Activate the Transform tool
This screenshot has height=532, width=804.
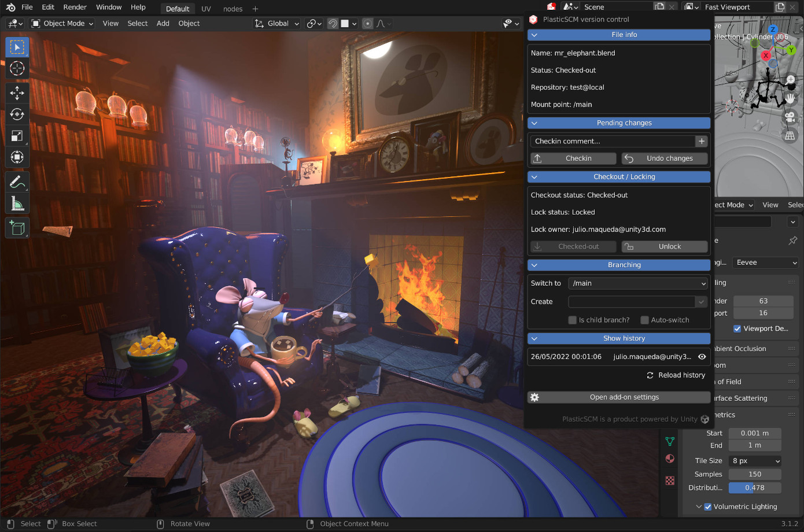pyautogui.click(x=17, y=157)
